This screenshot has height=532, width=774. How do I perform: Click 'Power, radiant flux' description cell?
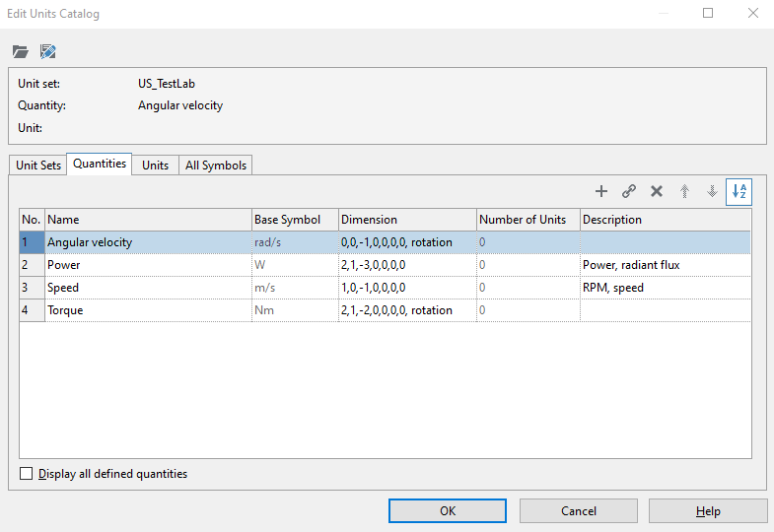[x=666, y=265]
